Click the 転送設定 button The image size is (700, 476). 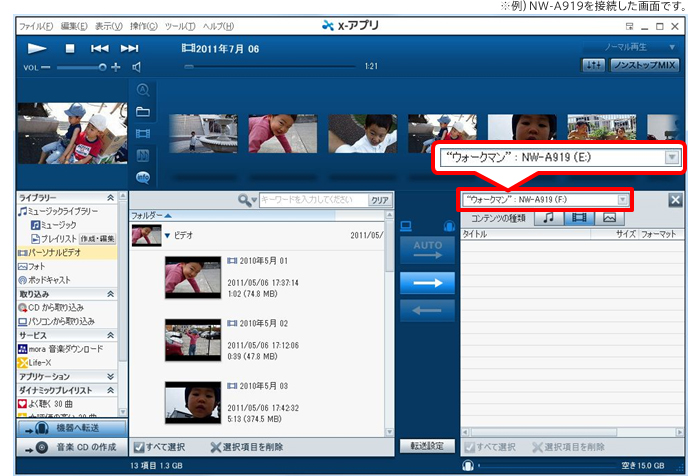pos(426,446)
